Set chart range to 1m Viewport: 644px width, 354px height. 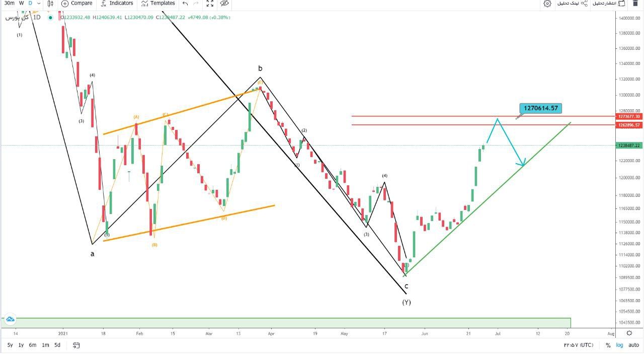click(45, 345)
